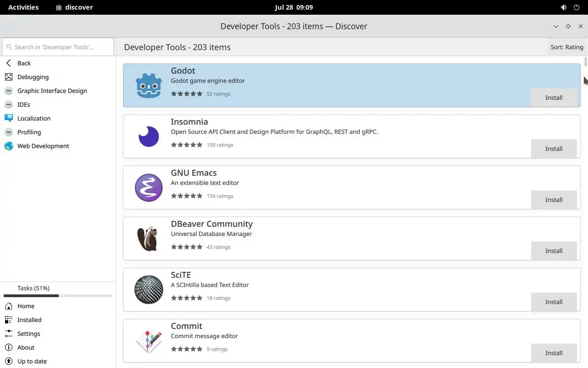Go Back to previous category
588x368 pixels.
pos(58,63)
